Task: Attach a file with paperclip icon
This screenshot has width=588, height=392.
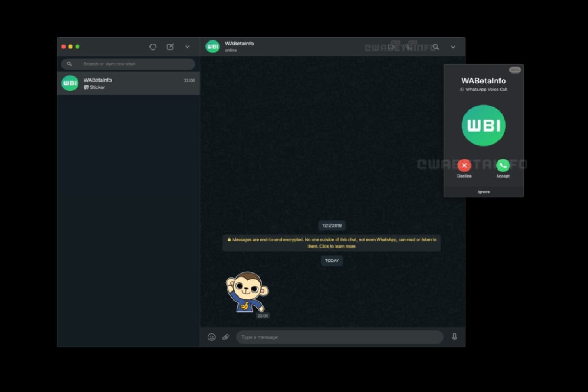Action: tap(226, 337)
